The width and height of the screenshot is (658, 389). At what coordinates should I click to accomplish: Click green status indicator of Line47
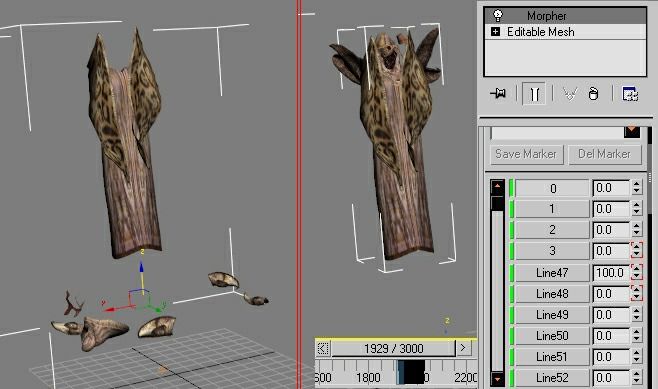coord(511,273)
